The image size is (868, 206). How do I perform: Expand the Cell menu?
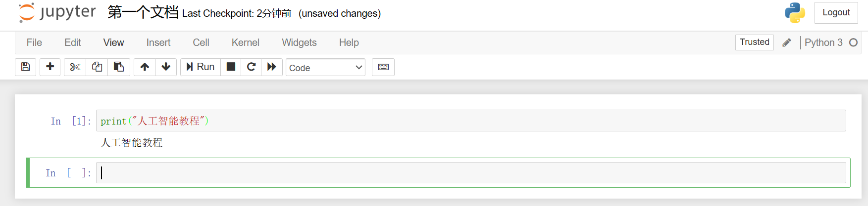coord(201,42)
